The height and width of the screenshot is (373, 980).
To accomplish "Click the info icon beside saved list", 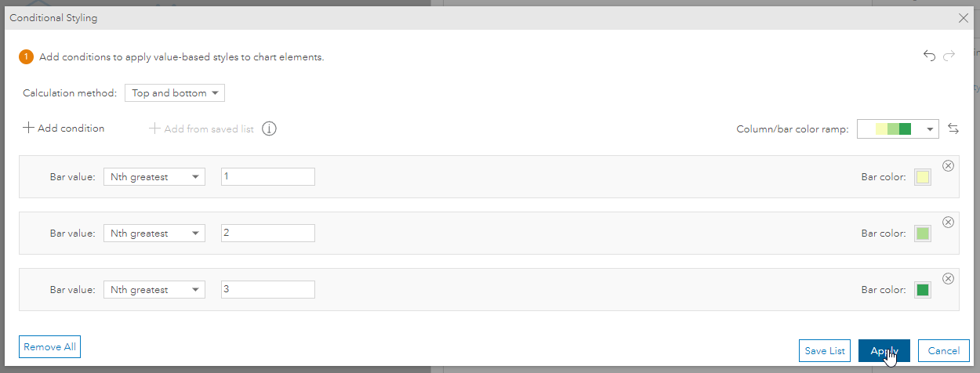I will pyautogui.click(x=269, y=129).
